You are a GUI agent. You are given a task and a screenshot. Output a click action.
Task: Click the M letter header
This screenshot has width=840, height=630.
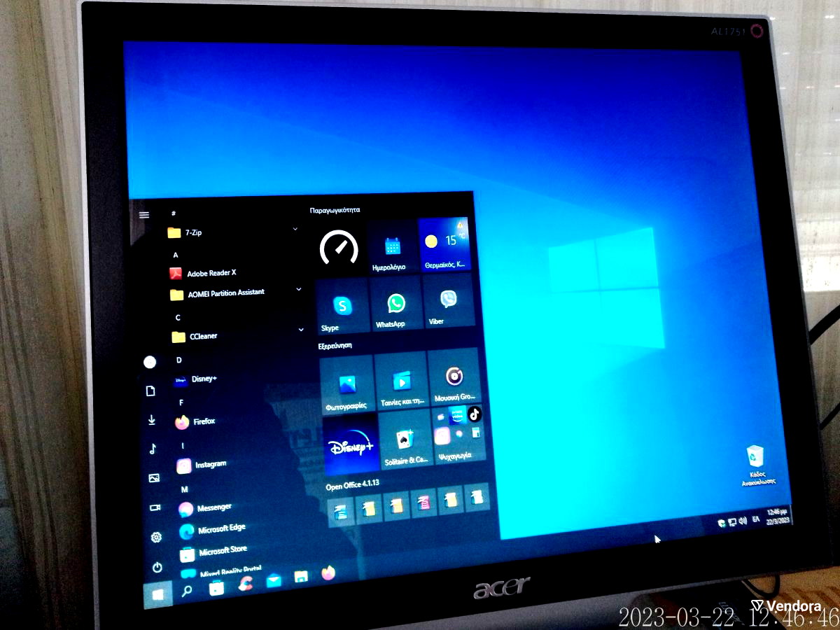(185, 489)
